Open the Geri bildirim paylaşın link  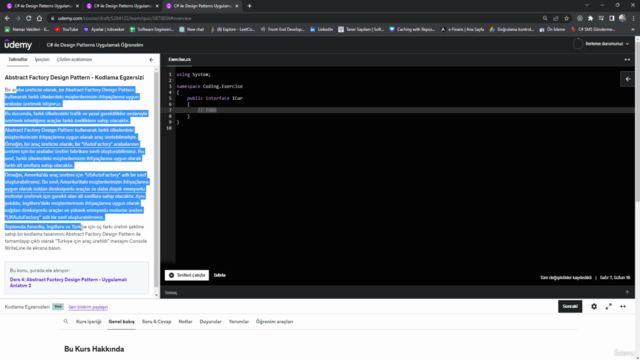point(88,307)
